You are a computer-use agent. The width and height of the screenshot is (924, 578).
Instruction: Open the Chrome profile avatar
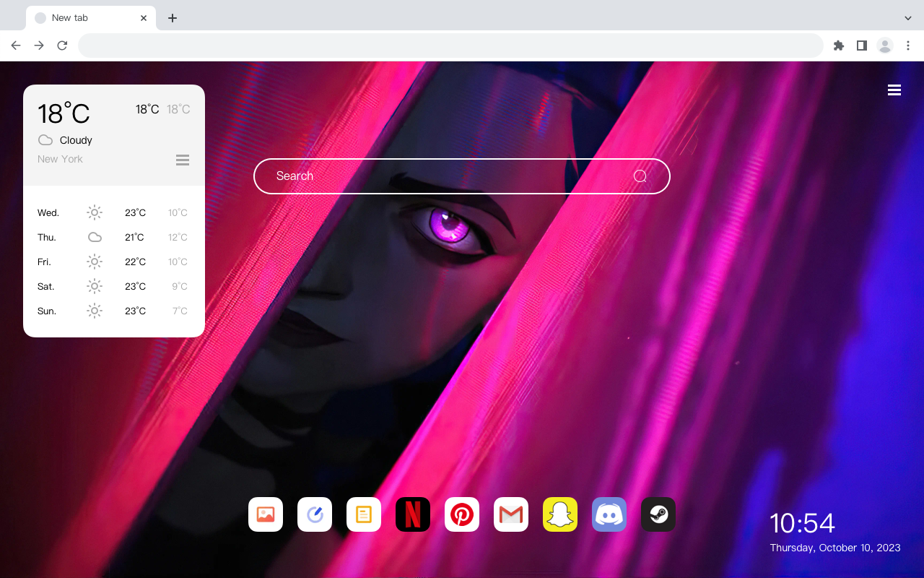click(x=885, y=46)
